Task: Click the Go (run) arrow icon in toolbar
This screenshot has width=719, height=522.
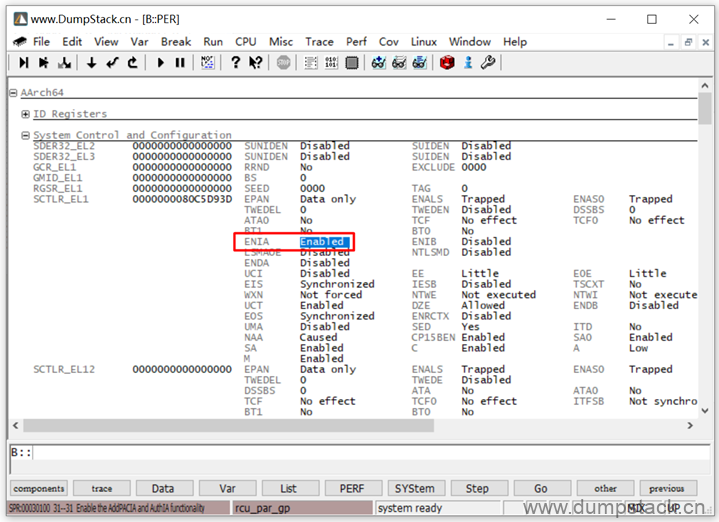Action: pos(160,62)
